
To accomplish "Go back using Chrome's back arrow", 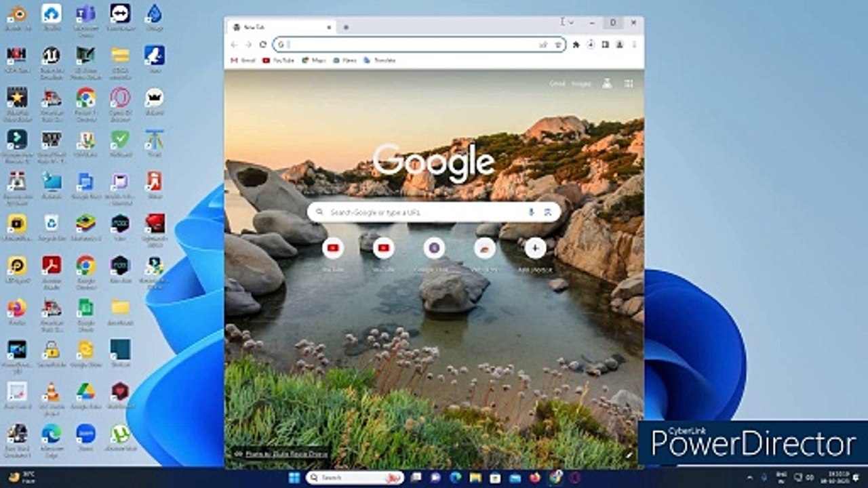I will 234,45.
